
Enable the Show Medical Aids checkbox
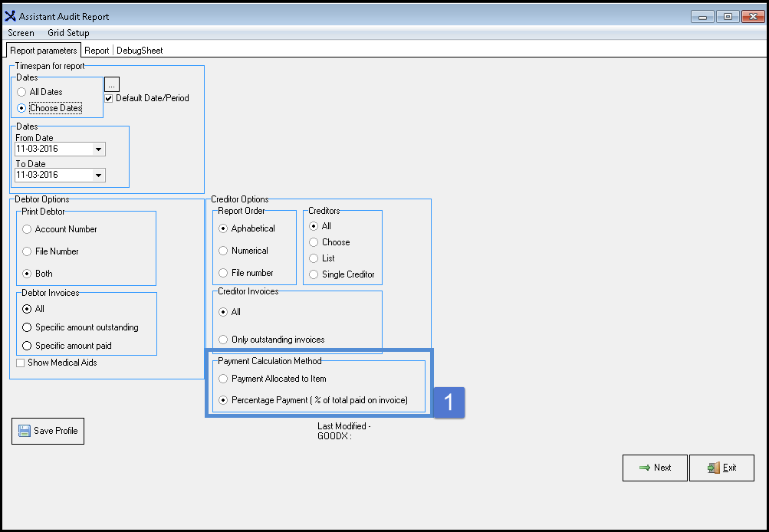tap(21, 363)
